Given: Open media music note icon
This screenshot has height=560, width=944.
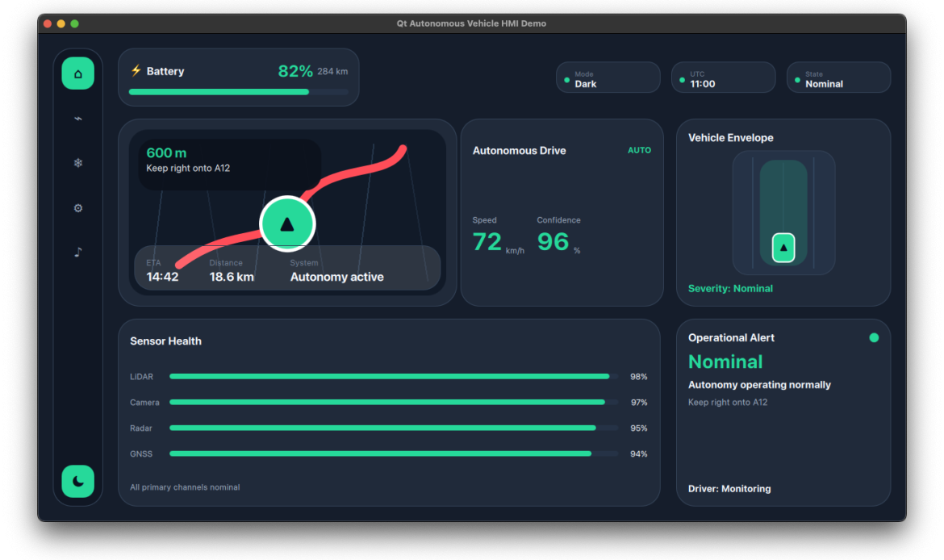Looking at the screenshot, I should 77,253.
